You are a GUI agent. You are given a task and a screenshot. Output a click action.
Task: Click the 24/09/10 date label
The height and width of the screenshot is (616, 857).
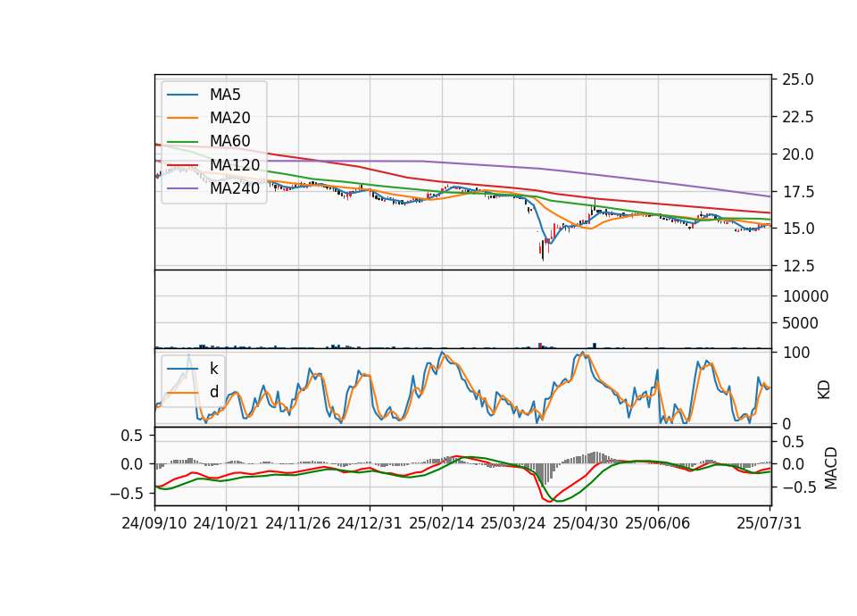(x=154, y=523)
